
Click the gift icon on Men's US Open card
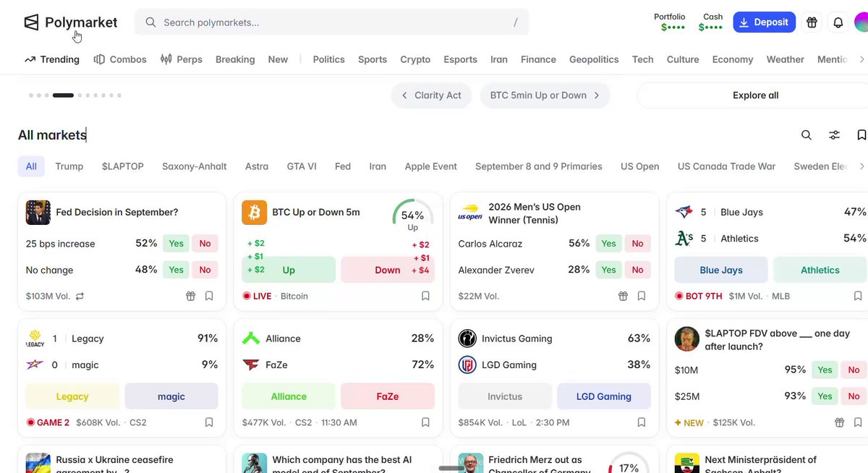tap(624, 296)
